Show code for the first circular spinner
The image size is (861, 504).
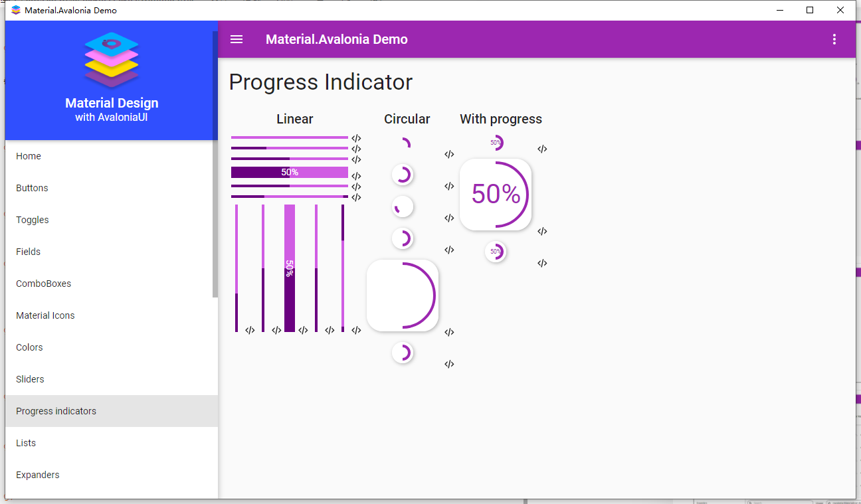pyautogui.click(x=449, y=155)
